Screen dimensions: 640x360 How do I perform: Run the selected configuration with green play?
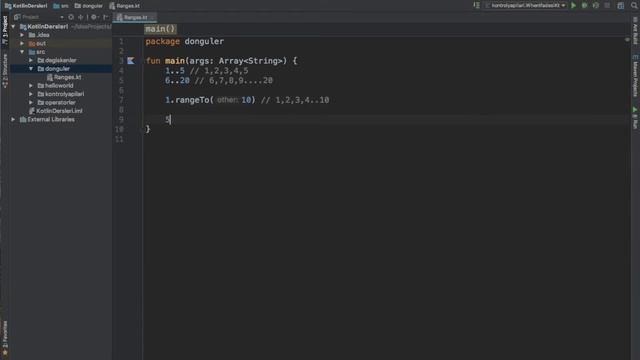tap(573, 6)
